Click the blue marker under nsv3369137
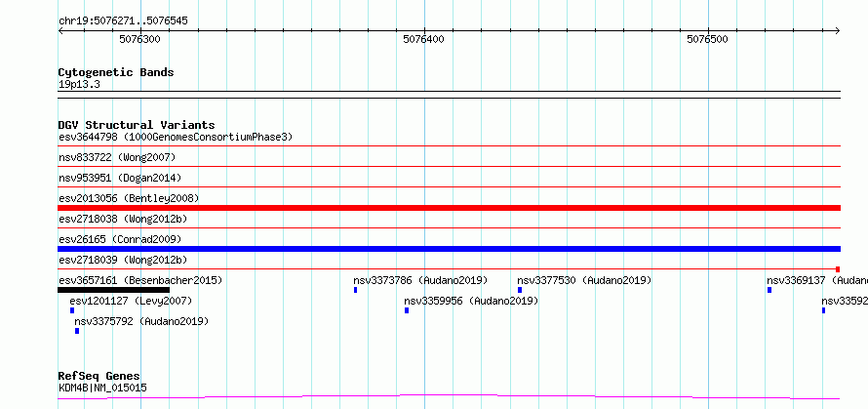The height and width of the screenshot is (409, 868). click(769, 290)
